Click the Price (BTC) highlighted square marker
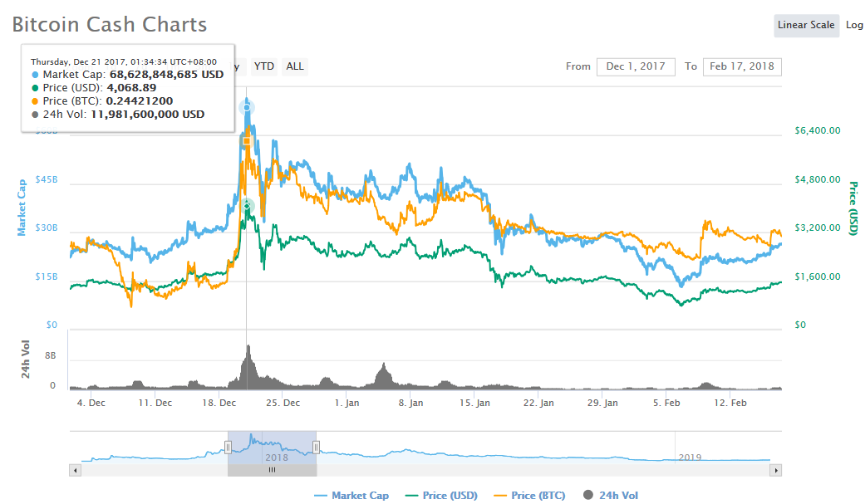865x504 pixels. click(247, 141)
